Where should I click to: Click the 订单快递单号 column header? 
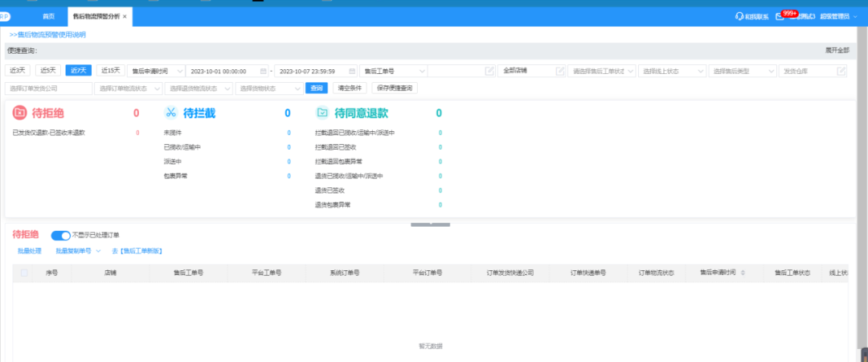pos(588,273)
